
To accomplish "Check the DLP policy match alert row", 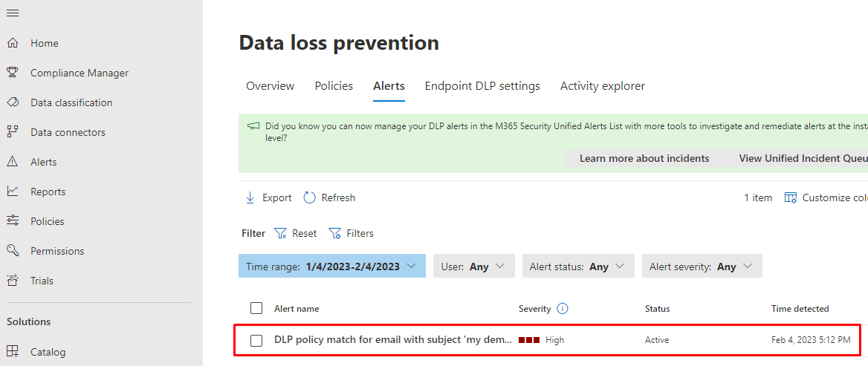I will pos(256,340).
